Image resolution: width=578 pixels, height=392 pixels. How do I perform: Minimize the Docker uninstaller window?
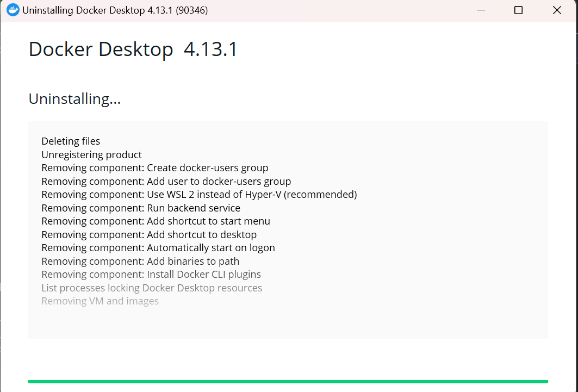pyautogui.click(x=481, y=10)
